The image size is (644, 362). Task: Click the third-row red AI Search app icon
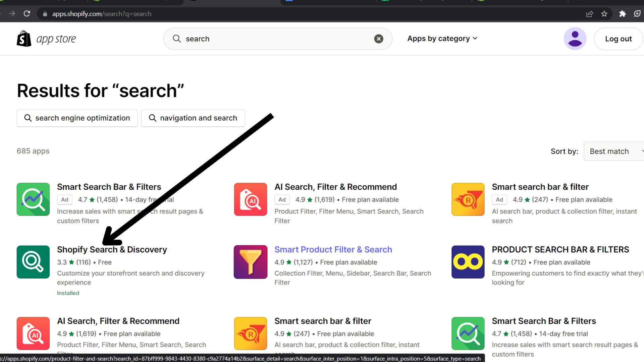(x=33, y=333)
